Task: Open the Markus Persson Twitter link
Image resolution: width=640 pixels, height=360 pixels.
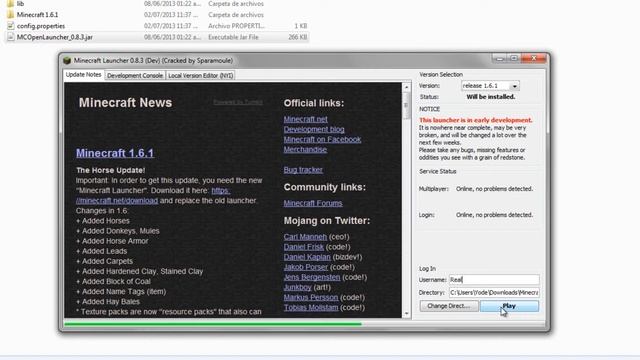Action: [x=311, y=298]
